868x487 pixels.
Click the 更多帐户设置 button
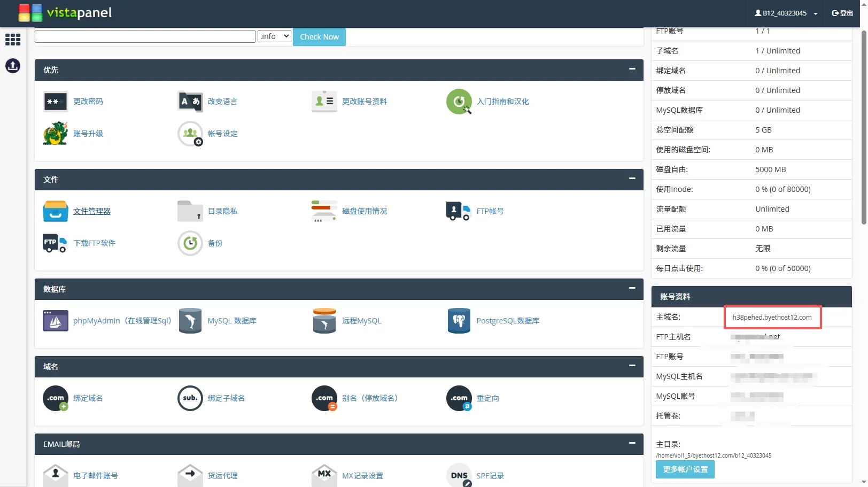[x=685, y=469]
